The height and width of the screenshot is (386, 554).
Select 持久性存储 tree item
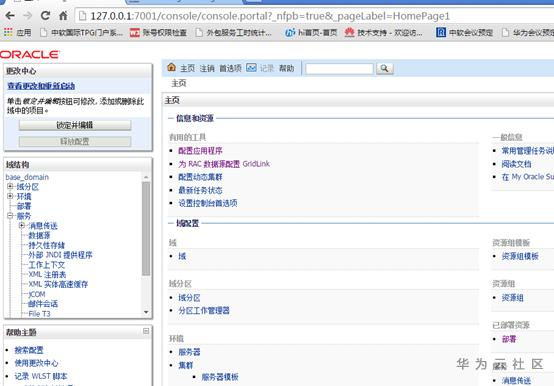47,245
